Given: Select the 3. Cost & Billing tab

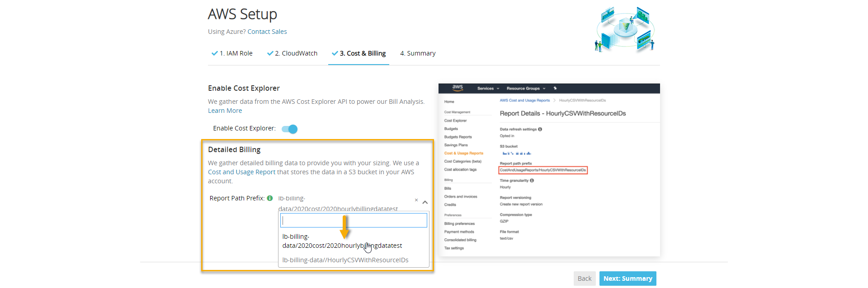Looking at the screenshot, I should point(359,53).
